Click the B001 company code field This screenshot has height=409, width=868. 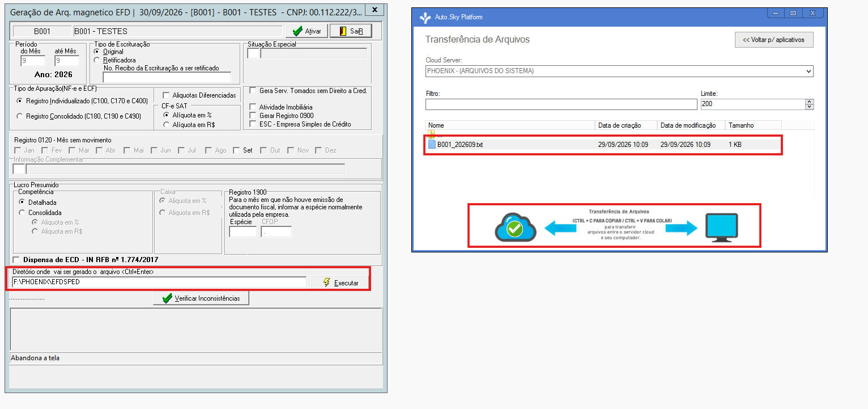pyautogui.click(x=42, y=31)
